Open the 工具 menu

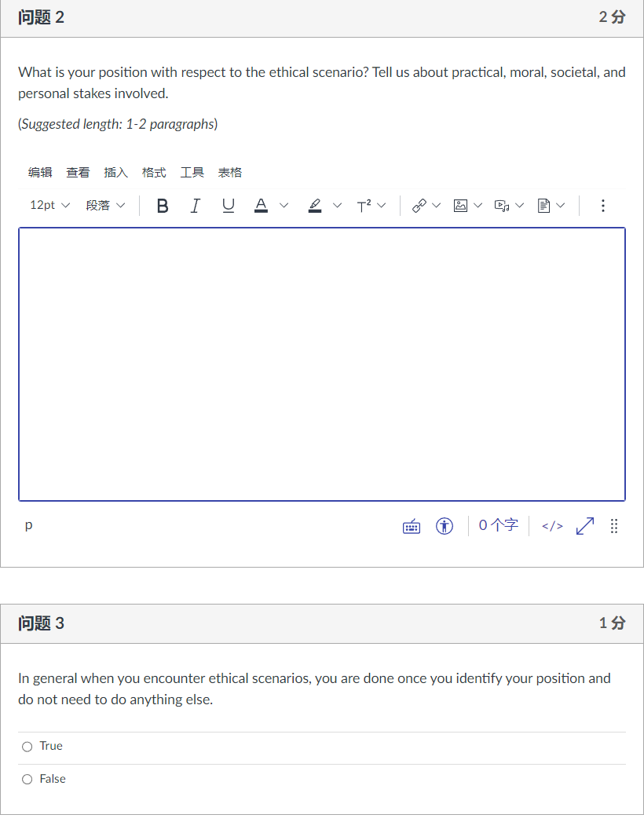click(x=192, y=173)
